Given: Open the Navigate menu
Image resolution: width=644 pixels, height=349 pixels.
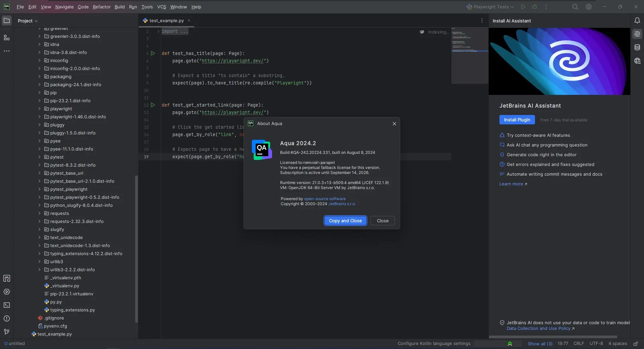Looking at the screenshot, I should 64,7.
